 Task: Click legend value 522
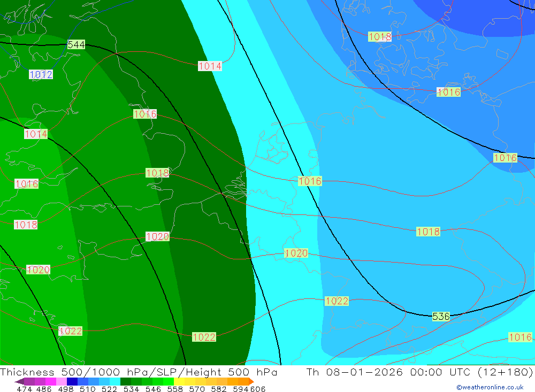tap(109, 389)
